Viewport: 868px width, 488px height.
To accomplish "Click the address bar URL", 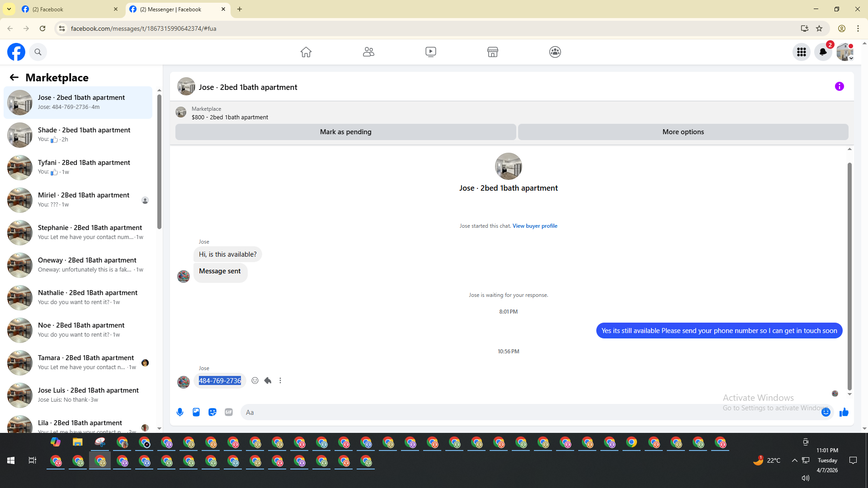I will click(143, 28).
